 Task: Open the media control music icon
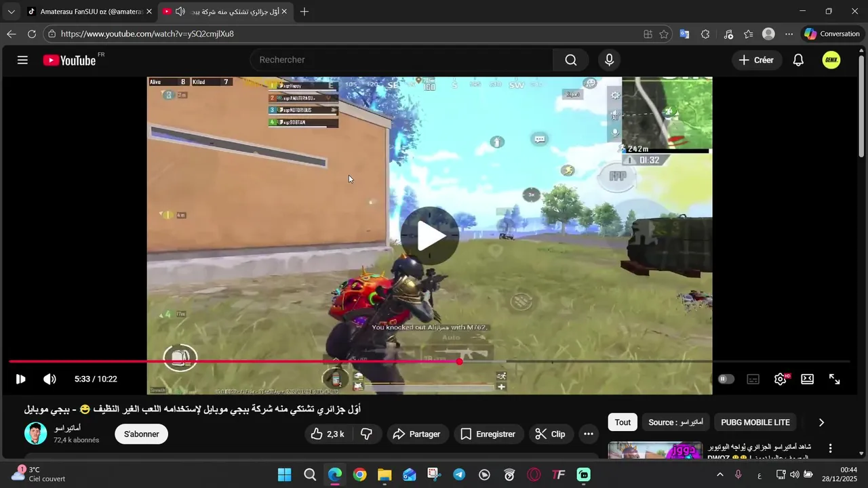[728, 34]
